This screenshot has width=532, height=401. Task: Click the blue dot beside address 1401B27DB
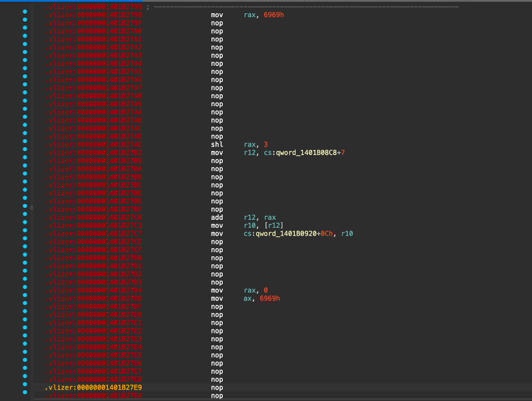pos(25,295)
